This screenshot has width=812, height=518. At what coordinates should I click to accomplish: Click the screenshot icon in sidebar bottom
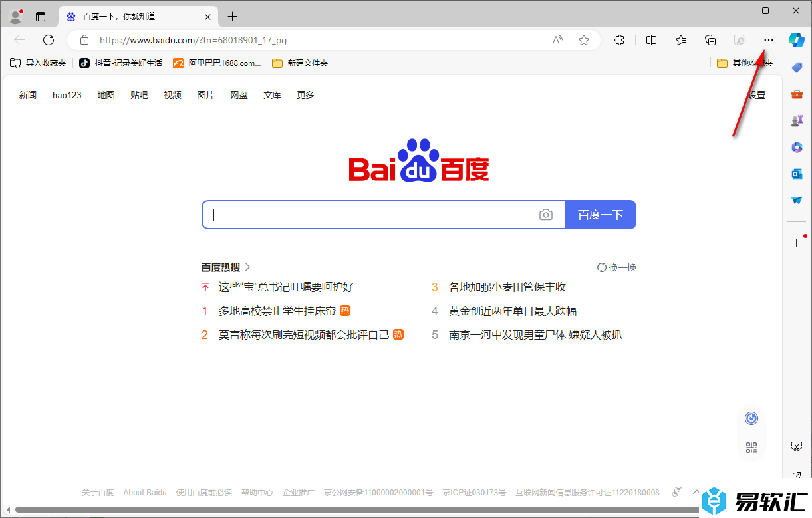tap(797, 446)
